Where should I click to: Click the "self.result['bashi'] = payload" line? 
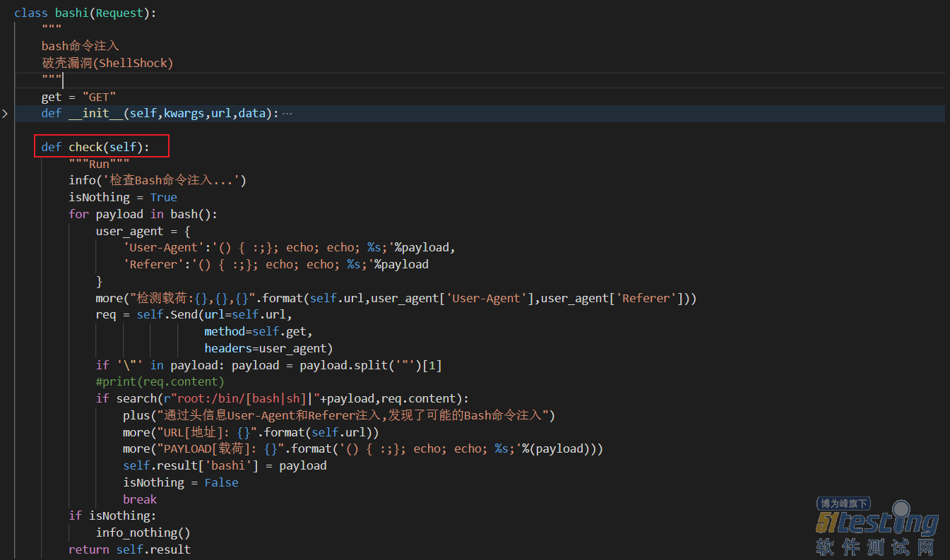point(225,465)
